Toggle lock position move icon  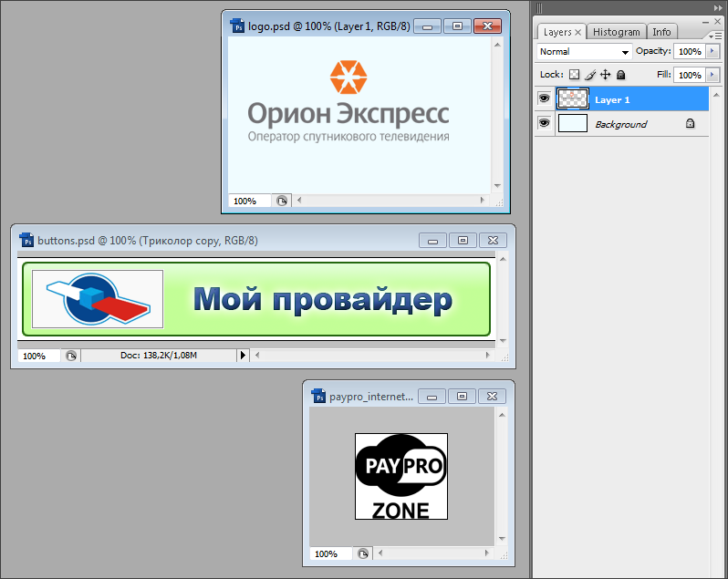pos(606,74)
